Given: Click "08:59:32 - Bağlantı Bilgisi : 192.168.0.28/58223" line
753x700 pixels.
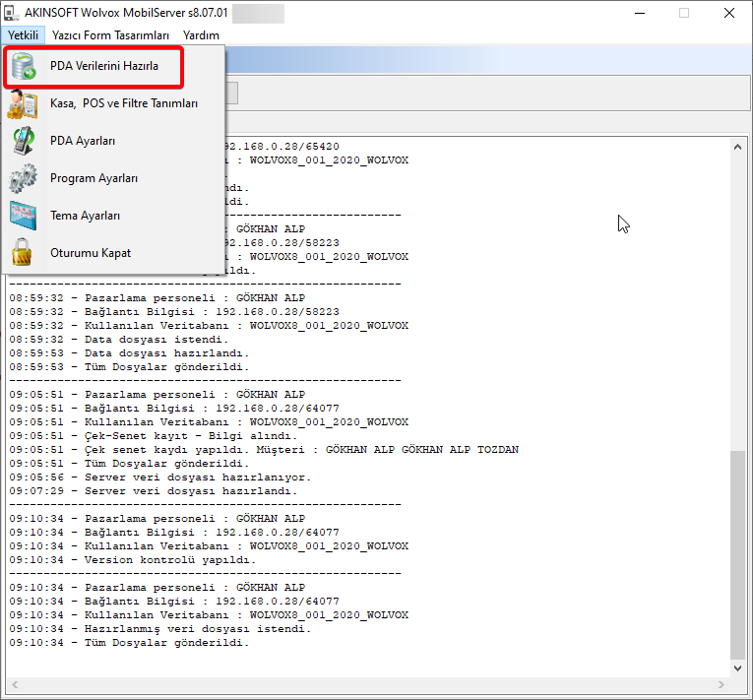Looking at the screenshot, I should 174,312.
